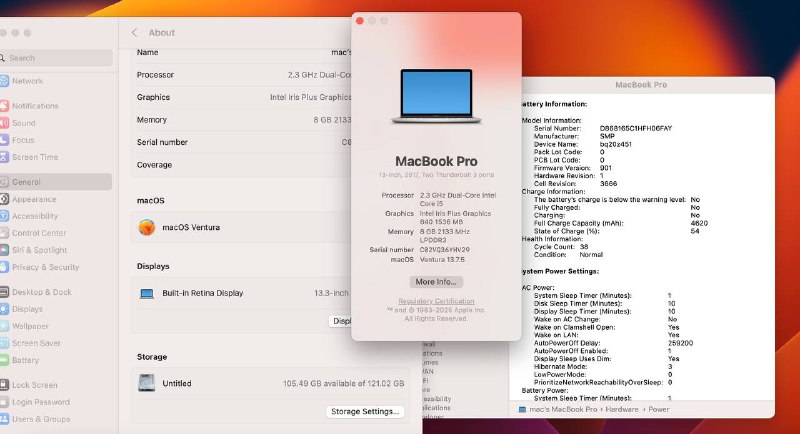Open Battery settings in sidebar

pos(25,360)
